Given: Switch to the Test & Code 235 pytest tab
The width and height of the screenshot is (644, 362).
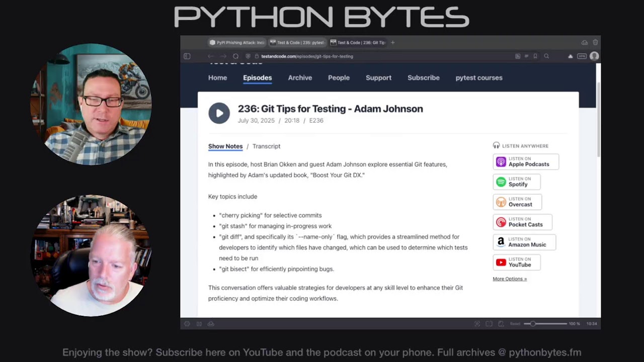Looking at the screenshot, I should [297, 43].
